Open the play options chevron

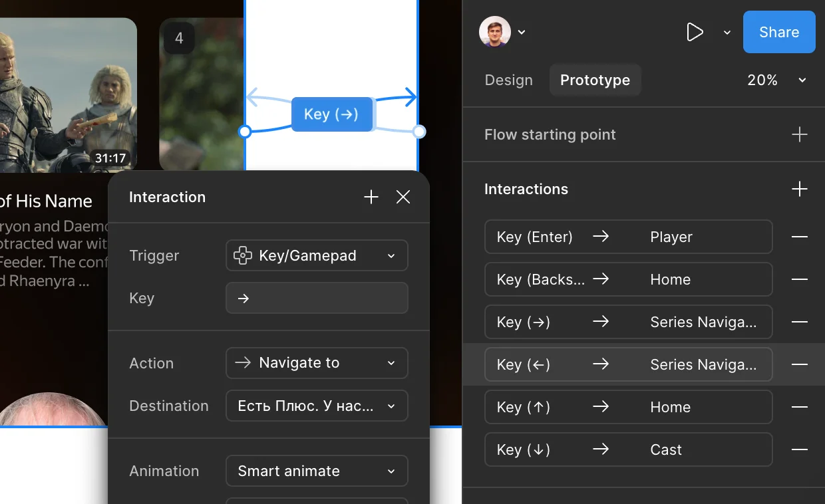[x=727, y=32]
